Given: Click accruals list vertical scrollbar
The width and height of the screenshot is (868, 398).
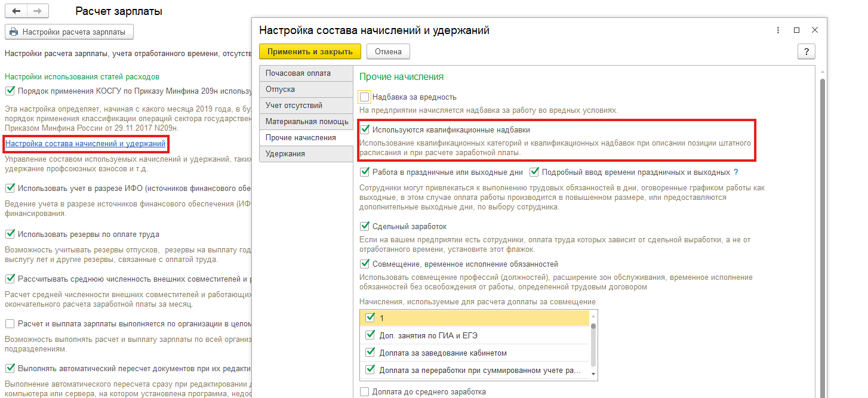Looking at the screenshot, I should tap(593, 346).
